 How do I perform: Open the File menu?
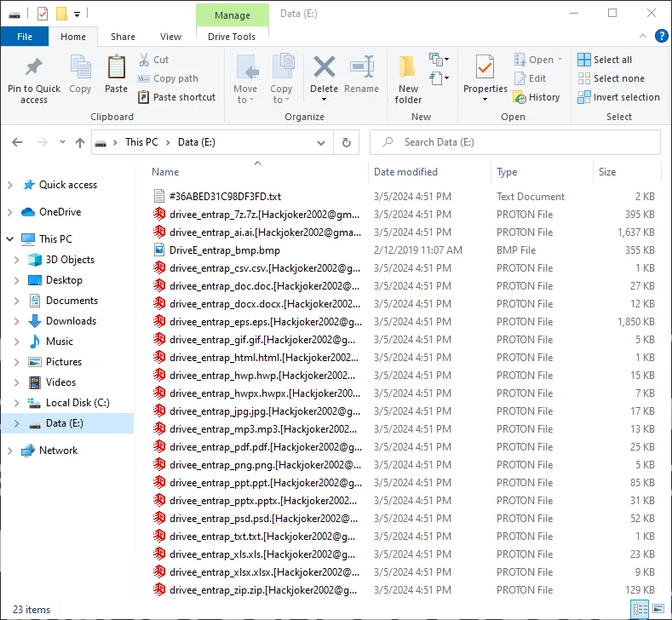(25, 37)
